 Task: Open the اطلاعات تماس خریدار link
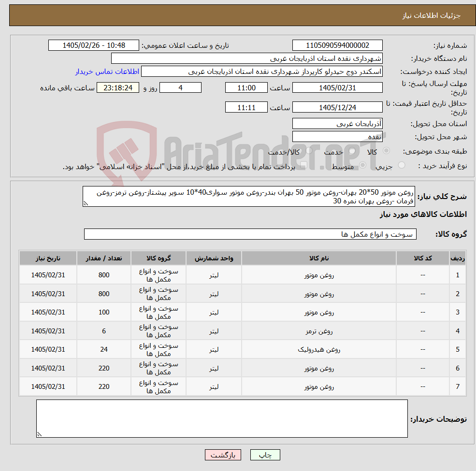[x=107, y=71]
